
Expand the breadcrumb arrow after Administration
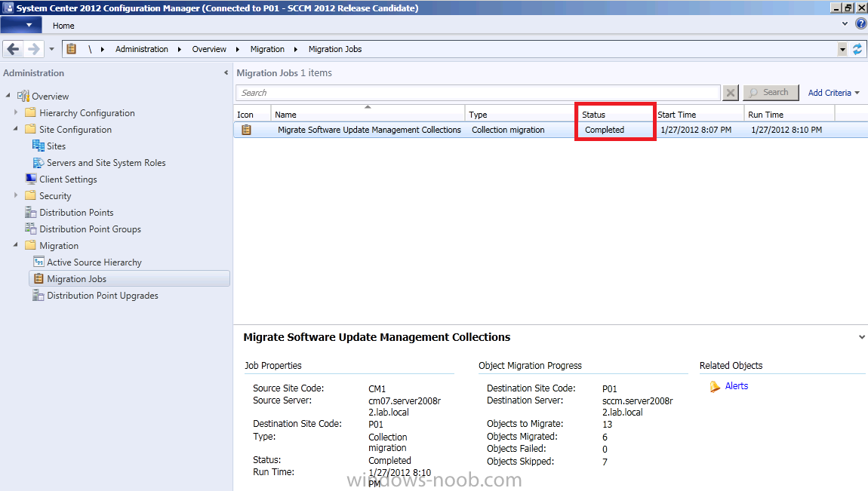pos(180,49)
